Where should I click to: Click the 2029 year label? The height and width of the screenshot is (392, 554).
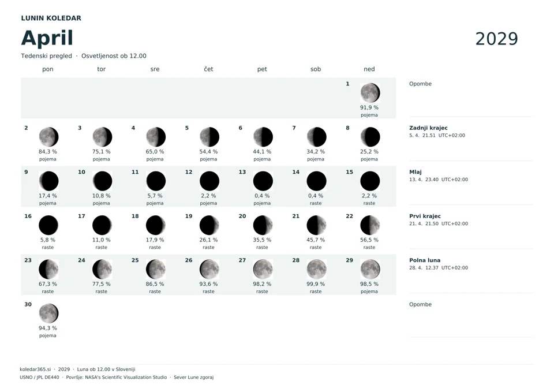coord(496,39)
